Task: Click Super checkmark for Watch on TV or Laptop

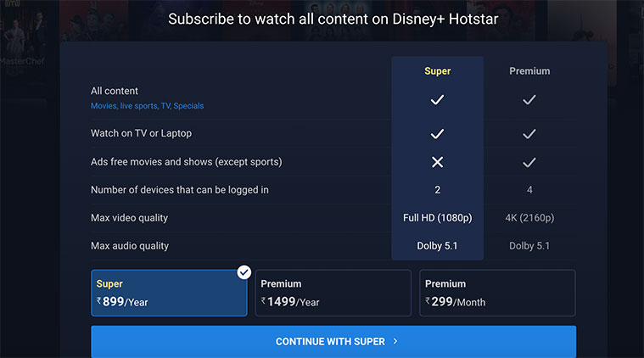Action: pyautogui.click(x=437, y=134)
